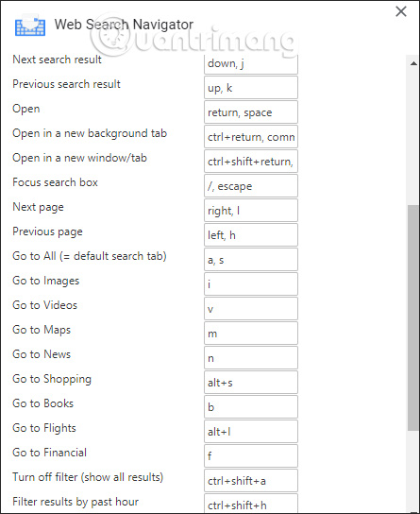Click the scrollbar up arrow
Viewport: 420px width, 514px height.
413,63
